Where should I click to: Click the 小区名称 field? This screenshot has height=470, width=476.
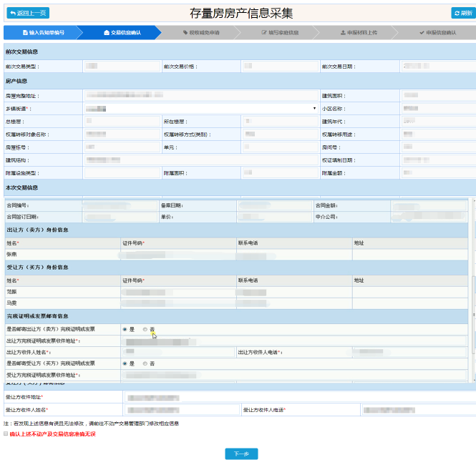coord(437,109)
